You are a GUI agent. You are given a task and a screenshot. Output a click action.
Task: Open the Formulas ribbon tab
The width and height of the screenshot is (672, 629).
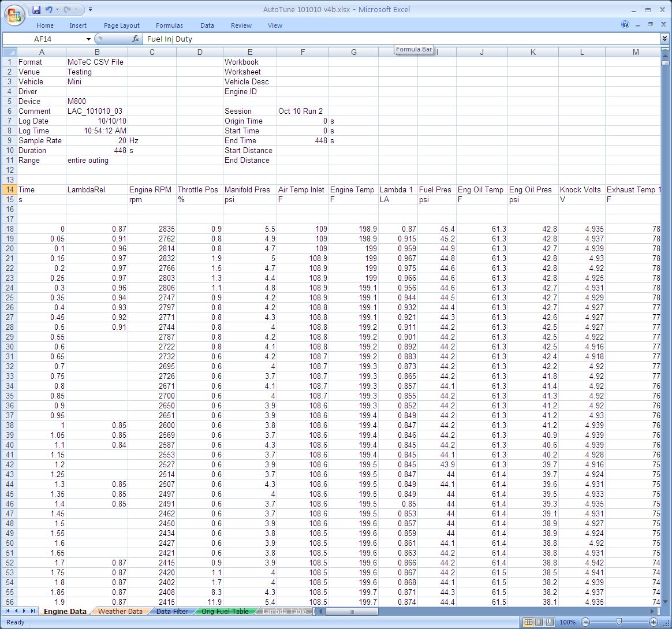[169, 25]
